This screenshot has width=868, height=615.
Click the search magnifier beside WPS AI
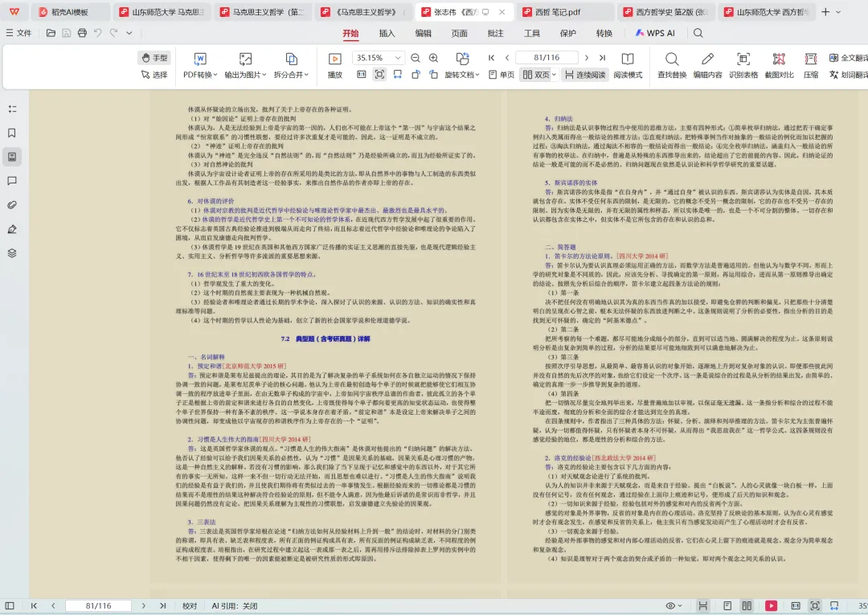click(698, 33)
